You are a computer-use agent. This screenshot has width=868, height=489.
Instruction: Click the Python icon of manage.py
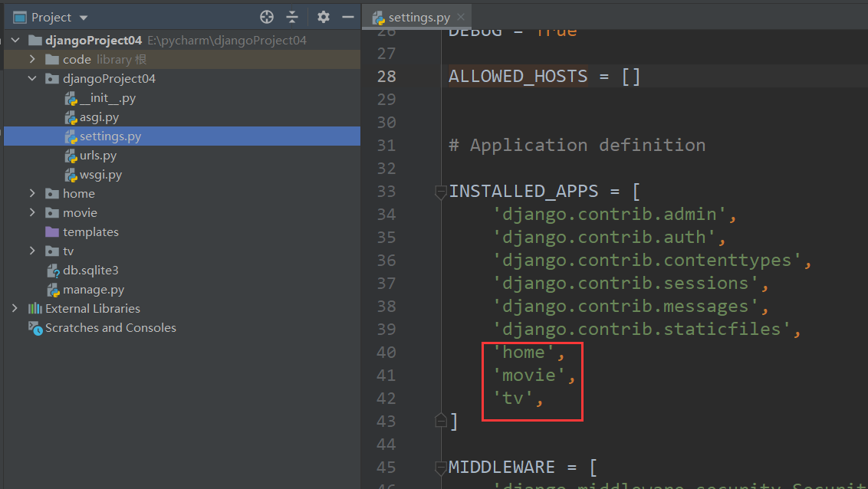[x=53, y=290]
